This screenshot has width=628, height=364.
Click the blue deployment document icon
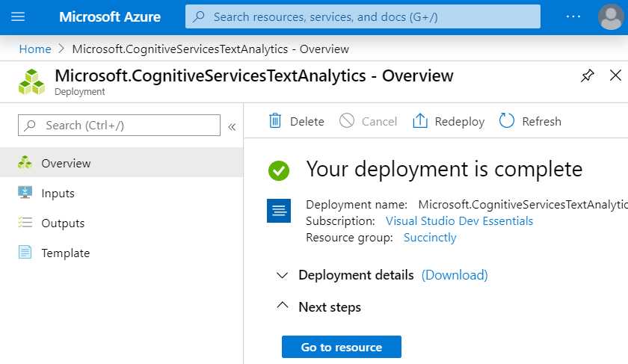(x=279, y=211)
